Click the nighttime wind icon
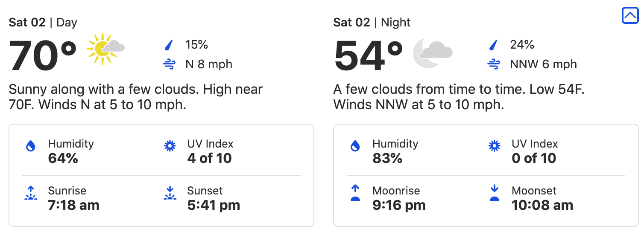 [494, 64]
